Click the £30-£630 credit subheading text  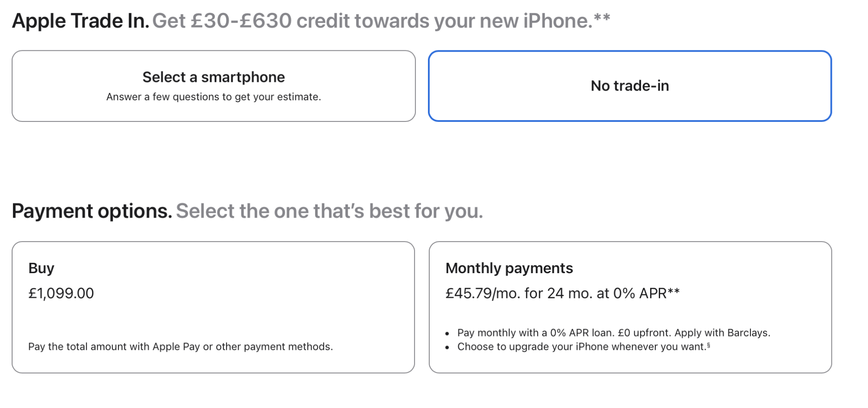tap(372, 21)
